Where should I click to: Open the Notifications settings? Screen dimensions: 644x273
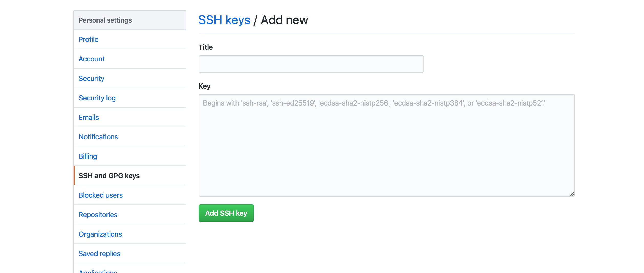(98, 137)
